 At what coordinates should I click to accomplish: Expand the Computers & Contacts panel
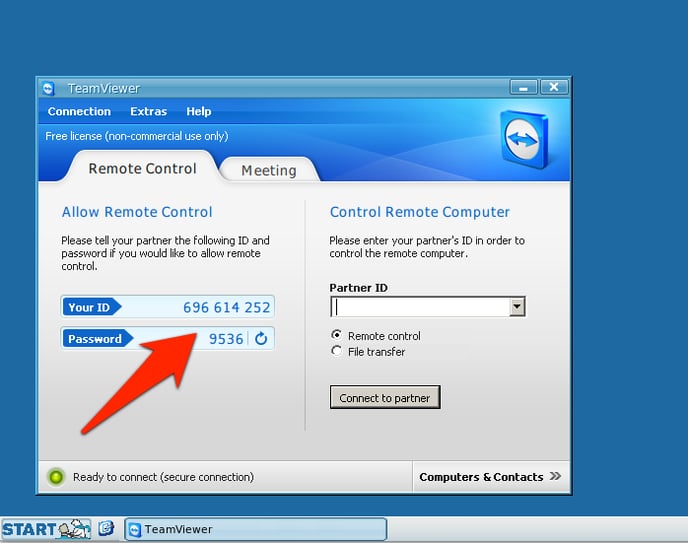(x=491, y=477)
